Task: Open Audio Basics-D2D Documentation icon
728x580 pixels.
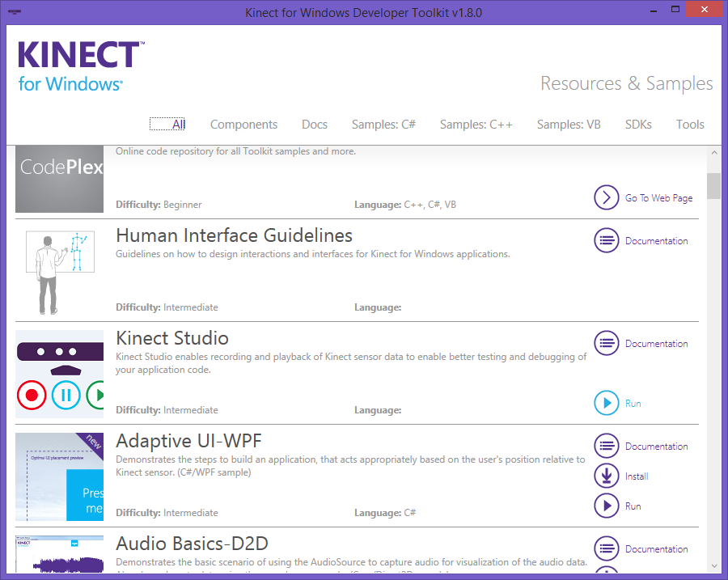Action: (x=606, y=549)
